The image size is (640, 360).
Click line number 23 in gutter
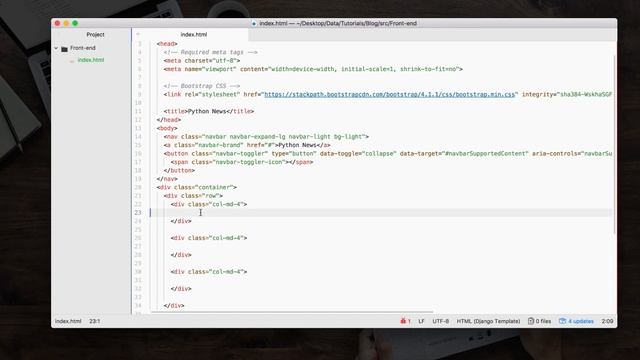point(138,213)
